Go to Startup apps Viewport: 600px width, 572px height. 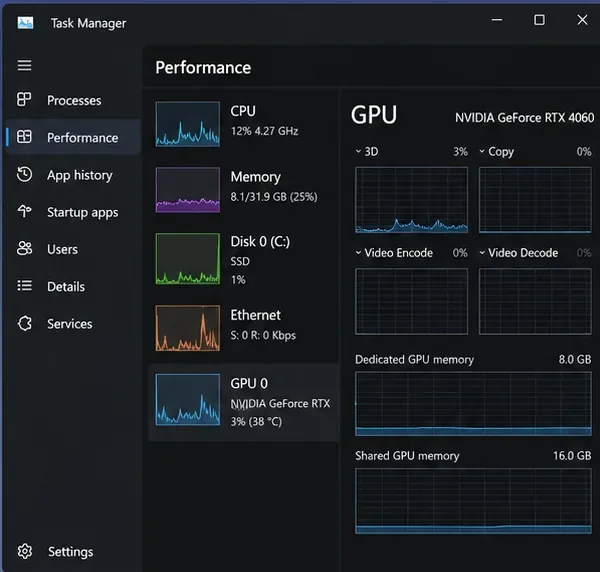point(73,212)
